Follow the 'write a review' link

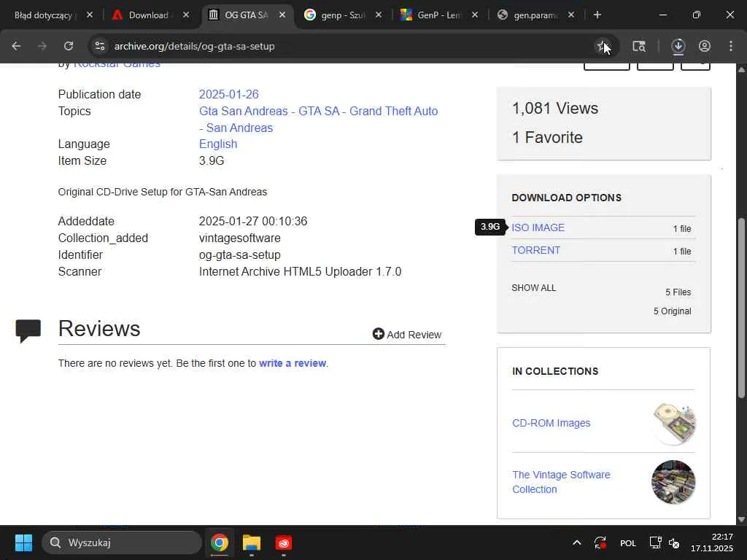[293, 363]
